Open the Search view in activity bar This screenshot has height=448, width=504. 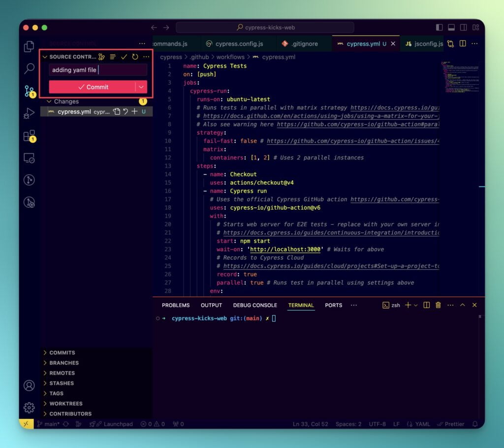29,68
